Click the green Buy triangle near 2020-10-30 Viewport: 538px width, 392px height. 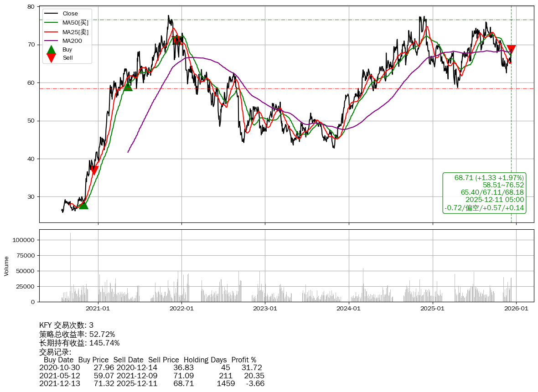pyautogui.click(x=83, y=205)
